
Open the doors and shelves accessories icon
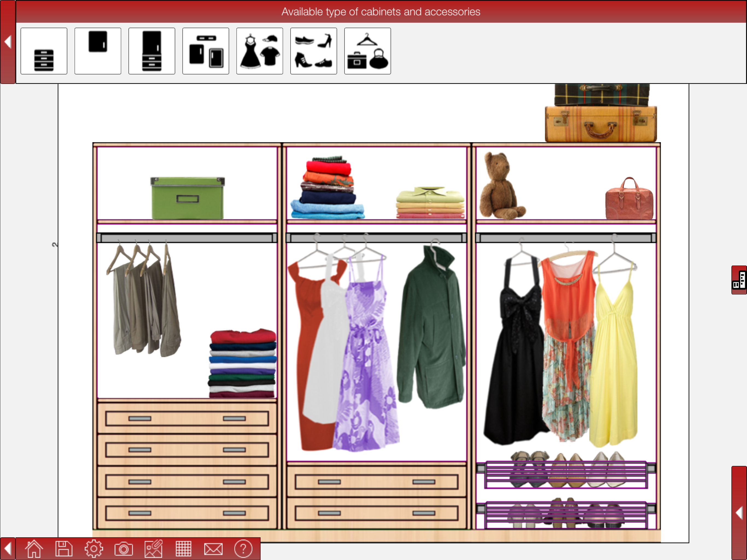(x=206, y=51)
